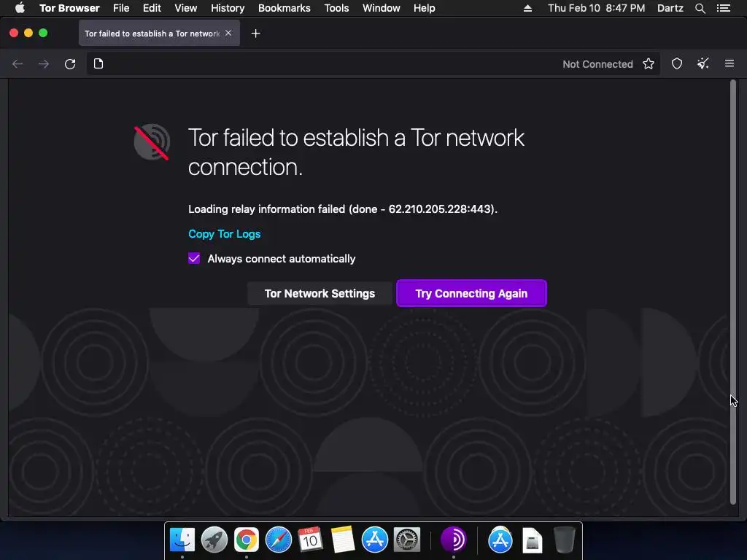Open a new tab with the plus button

256,34
